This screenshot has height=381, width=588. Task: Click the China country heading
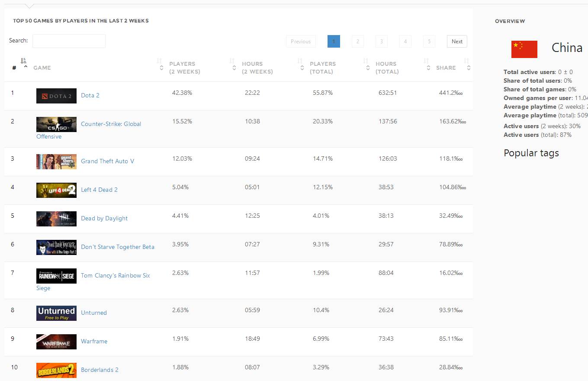(x=567, y=48)
